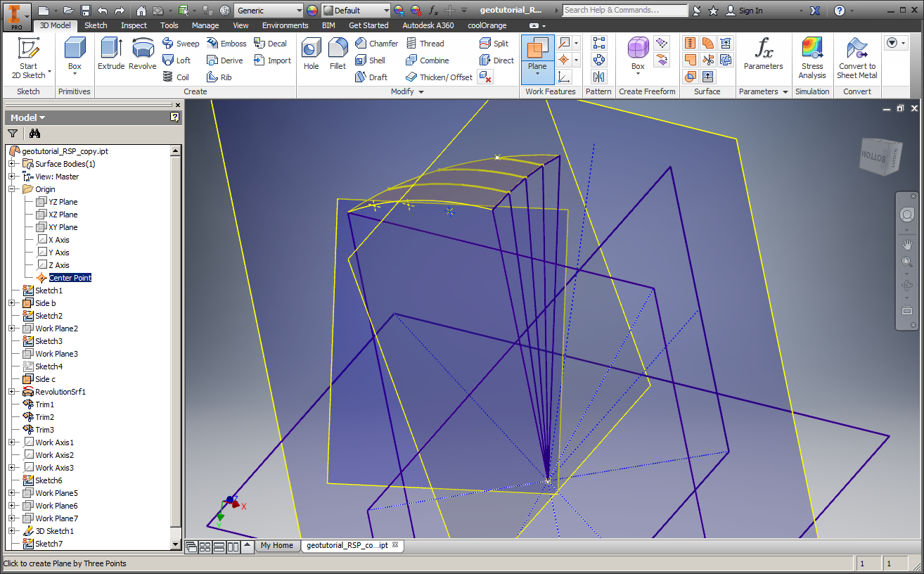Toggle the browser filter funnel
Viewport: 924px width, 574px height.
click(x=13, y=133)
